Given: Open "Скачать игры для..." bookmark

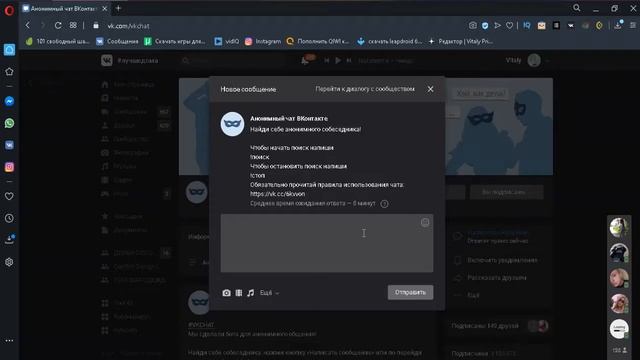Looking at the screenshot, I should [x=175, y=41].
